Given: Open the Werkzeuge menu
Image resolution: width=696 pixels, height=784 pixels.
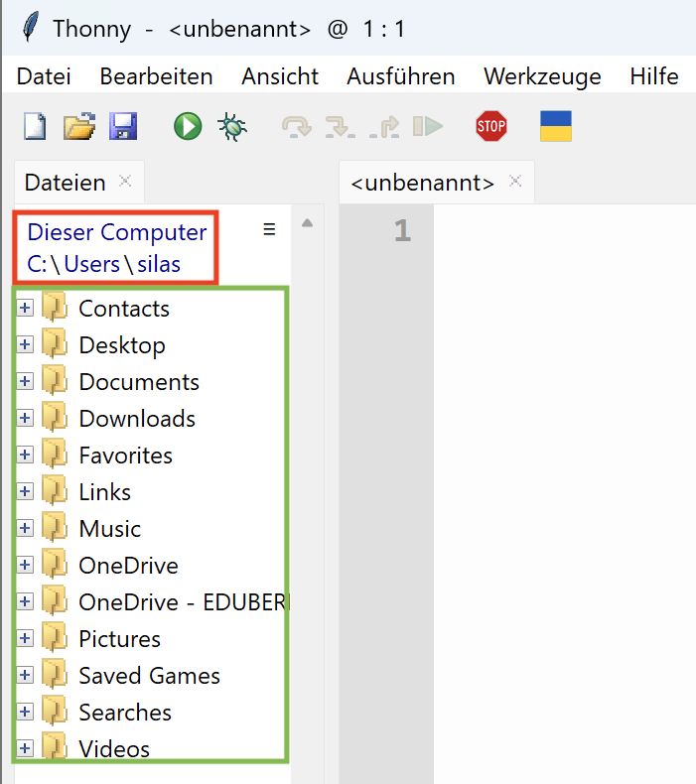Looking at the screenshot, I should click(542, 76).
